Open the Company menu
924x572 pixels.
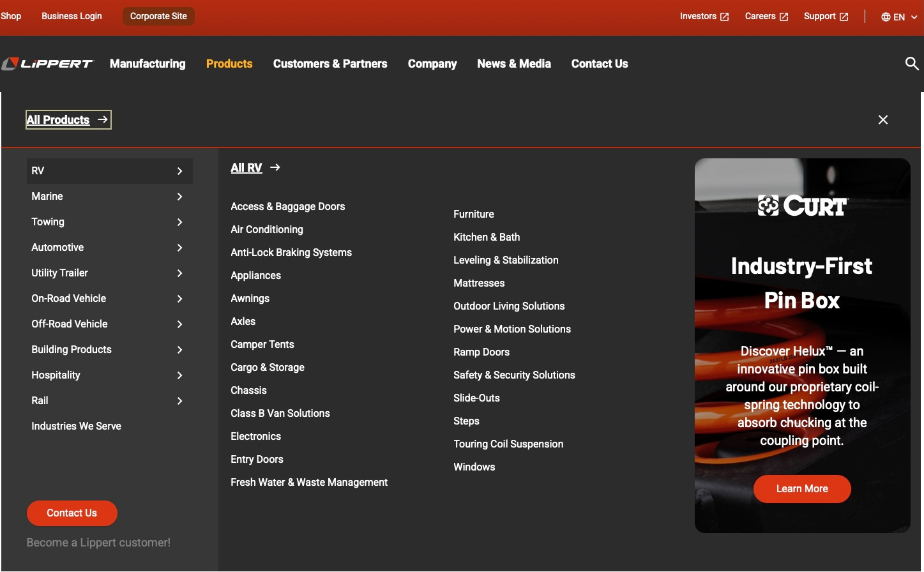tap(432, 64)
